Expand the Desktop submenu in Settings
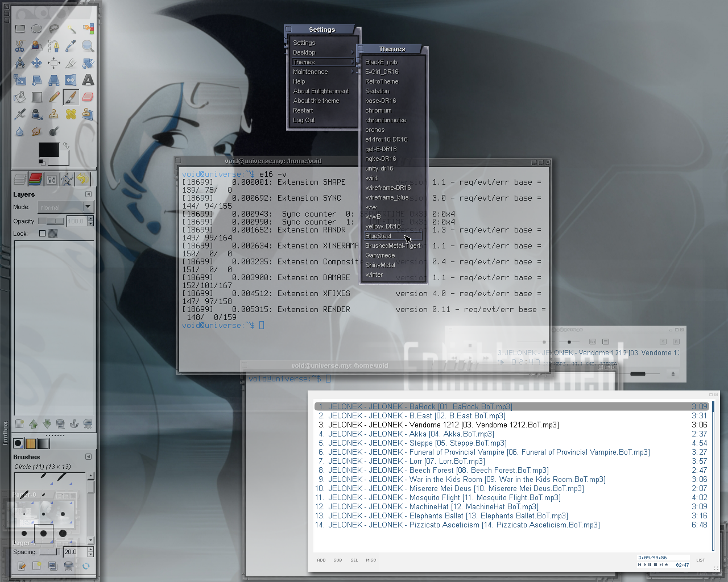728x582 pixels. tap(323, 52)
